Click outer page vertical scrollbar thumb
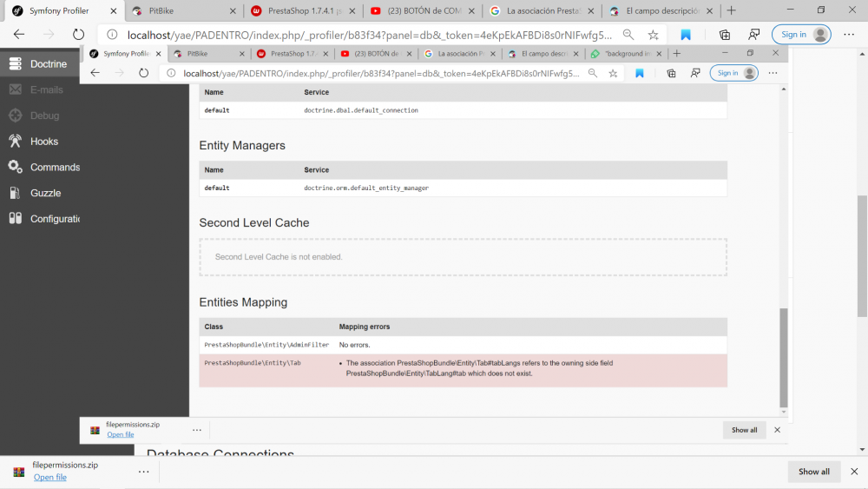The image size is (868, 489). pos(863,256)
